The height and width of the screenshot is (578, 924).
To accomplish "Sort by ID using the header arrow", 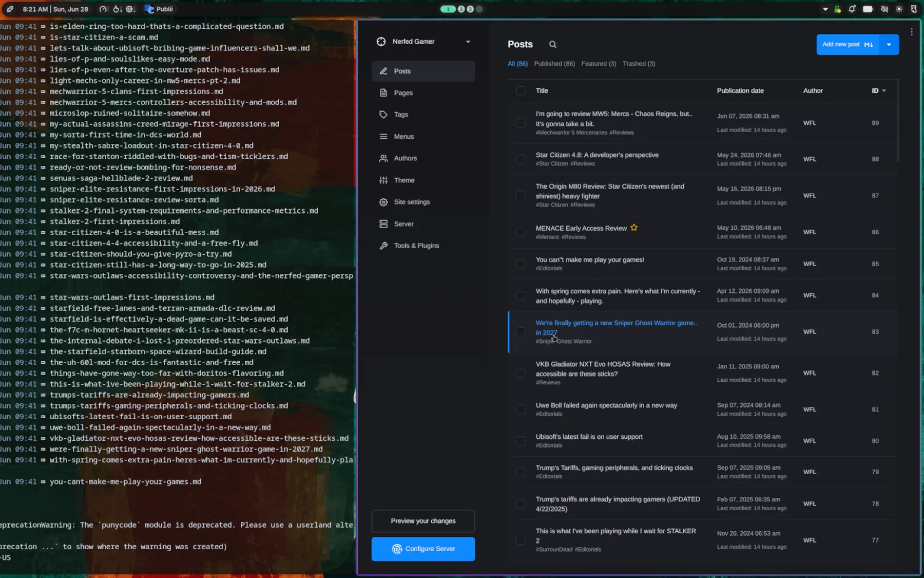I will pos(883,91).
